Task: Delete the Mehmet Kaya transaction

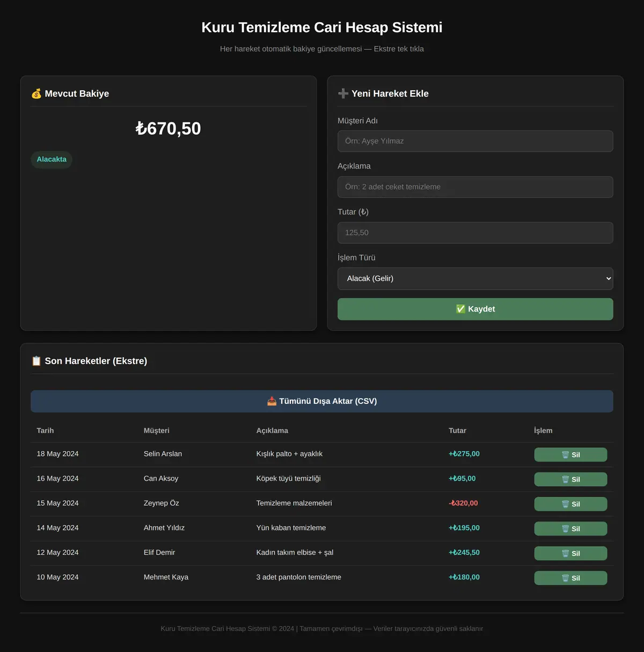Action: point(570,578)
